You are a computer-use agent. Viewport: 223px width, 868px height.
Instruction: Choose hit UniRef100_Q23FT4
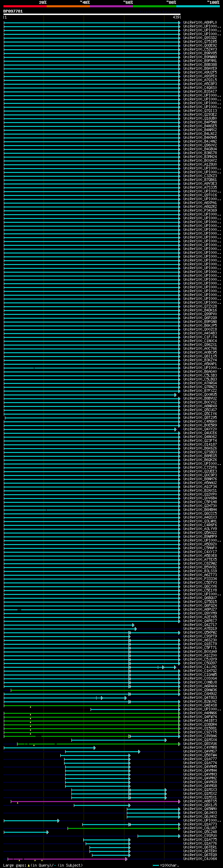200,441
